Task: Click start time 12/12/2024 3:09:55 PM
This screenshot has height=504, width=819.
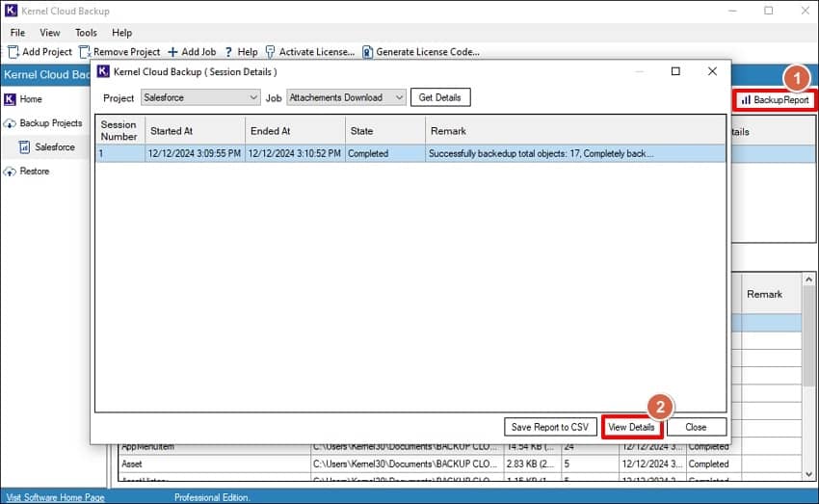Action: (195, 153)
